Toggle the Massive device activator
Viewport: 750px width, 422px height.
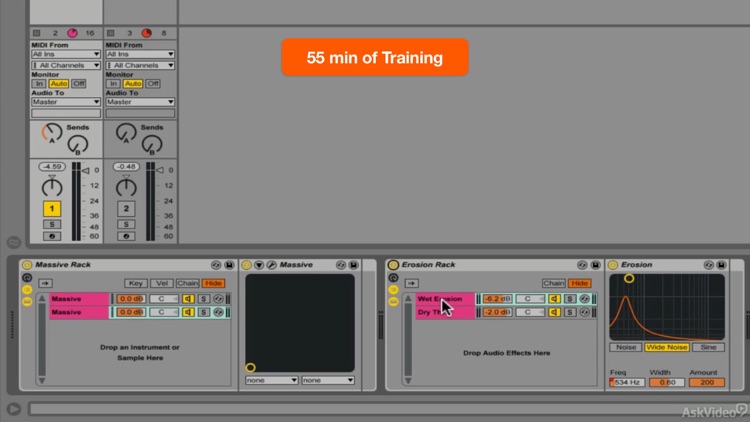click(246, 265)
